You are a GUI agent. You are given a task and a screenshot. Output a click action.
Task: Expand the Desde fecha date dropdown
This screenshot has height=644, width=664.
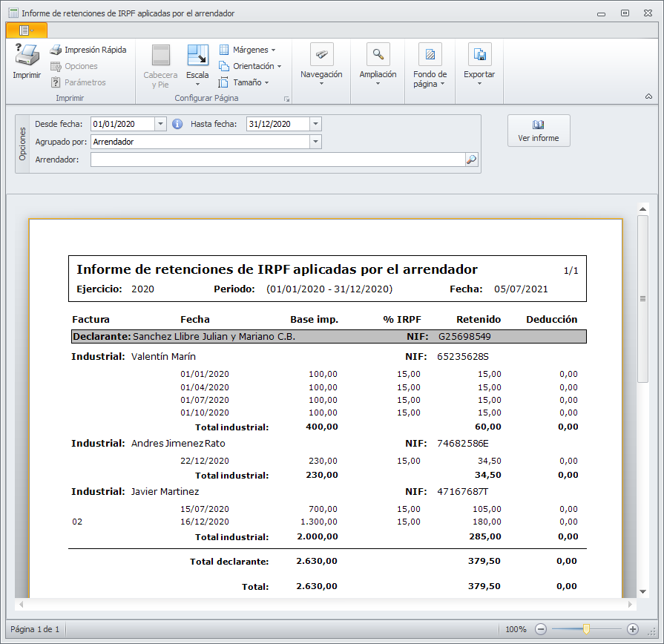[161, 124]
